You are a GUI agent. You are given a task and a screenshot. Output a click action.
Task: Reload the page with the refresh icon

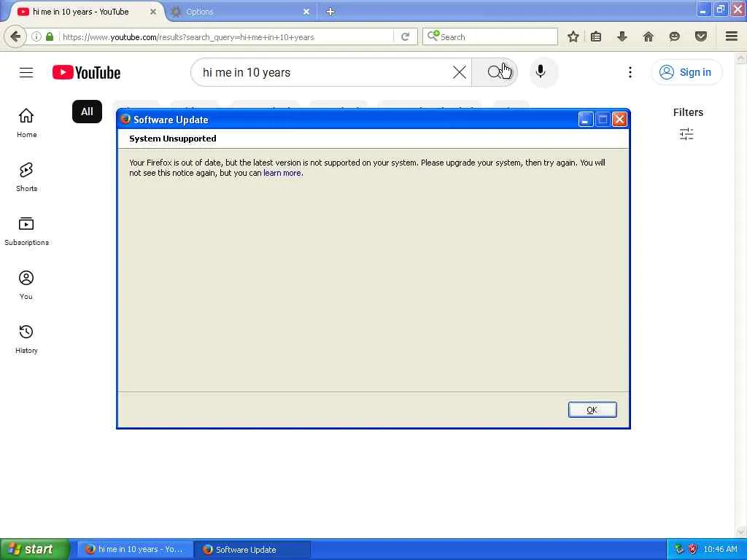(x=406, y=36)
